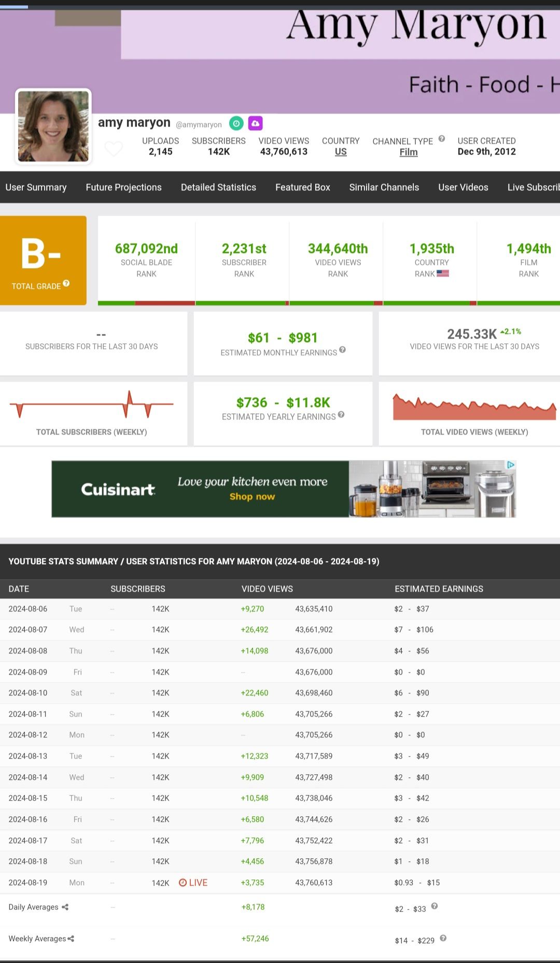Click share icon next to Weekly Averages

tap(71, 939)
